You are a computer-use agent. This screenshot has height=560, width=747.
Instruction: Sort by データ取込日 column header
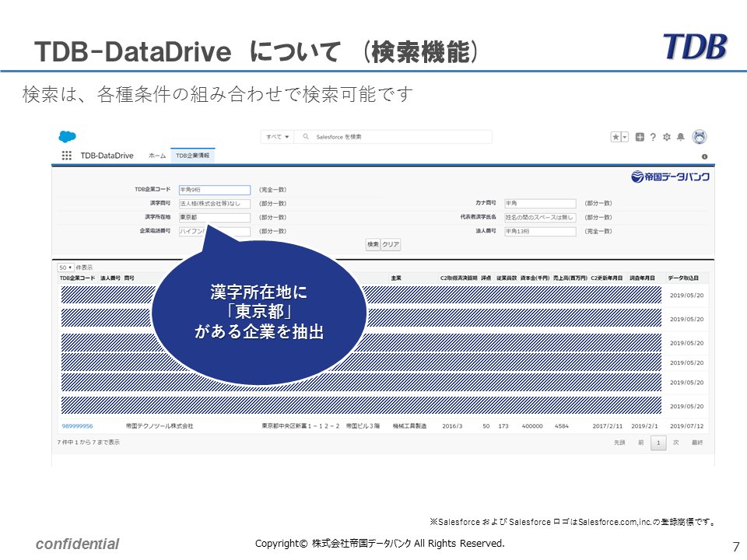coord(683,278)
